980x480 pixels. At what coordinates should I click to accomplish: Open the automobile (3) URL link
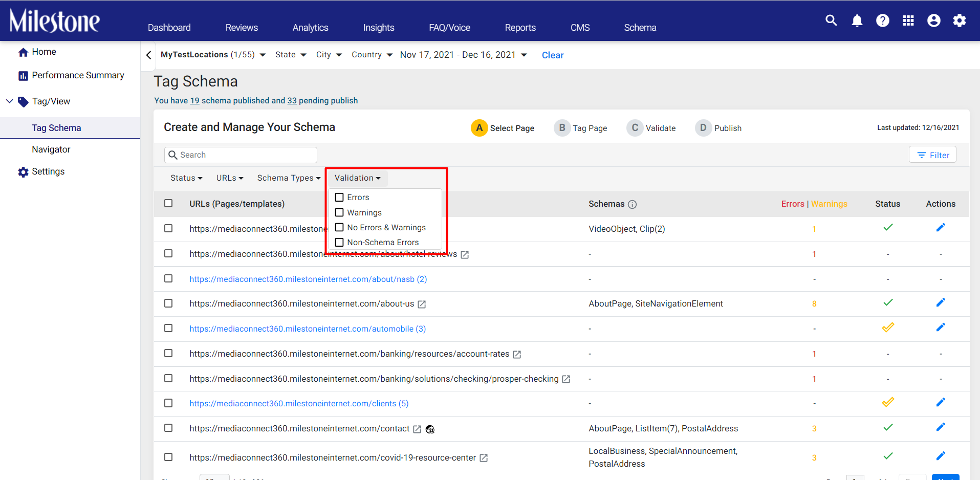308,329
